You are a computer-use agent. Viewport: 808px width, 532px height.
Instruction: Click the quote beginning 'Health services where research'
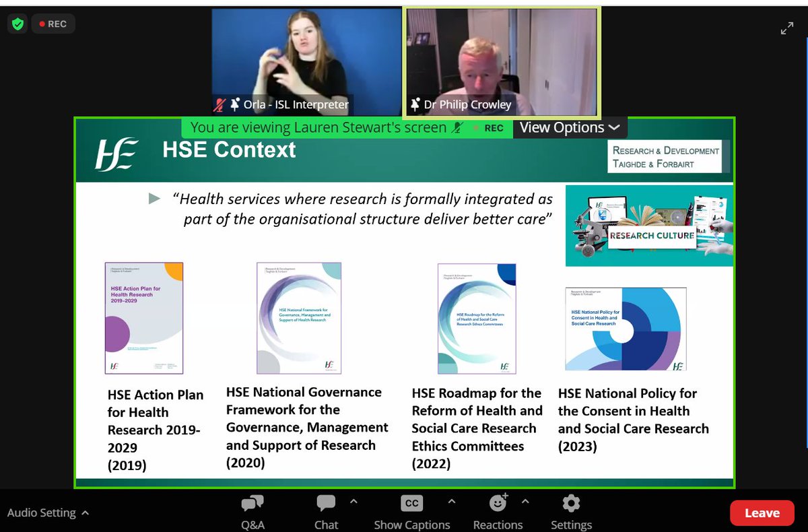pos(364,209)
